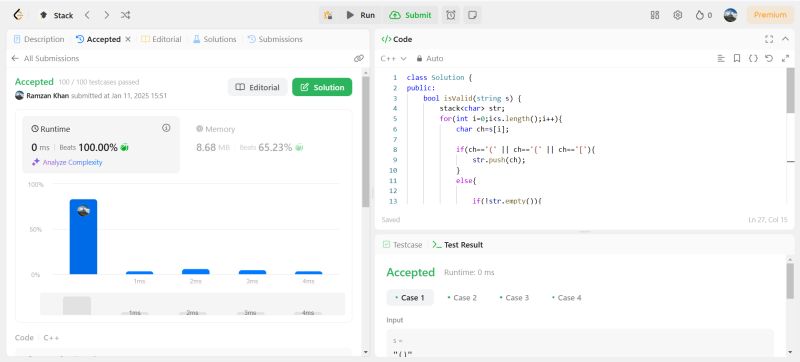Viewport: 800px width, 362px height.
Task: Open the C++ language dropdown
Action: click(393, 59)
